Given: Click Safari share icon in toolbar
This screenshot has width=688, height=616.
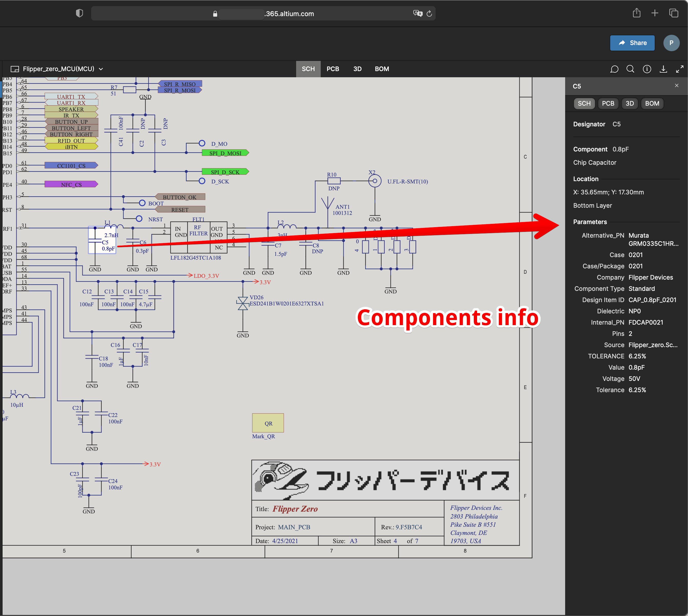Looking at the screenshot, I should (637, 13).
